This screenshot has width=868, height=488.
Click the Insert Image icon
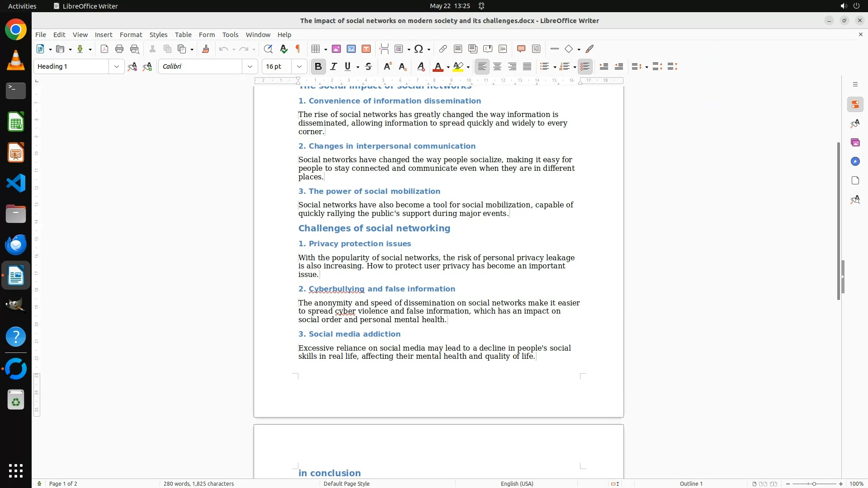tap(336, 49)
